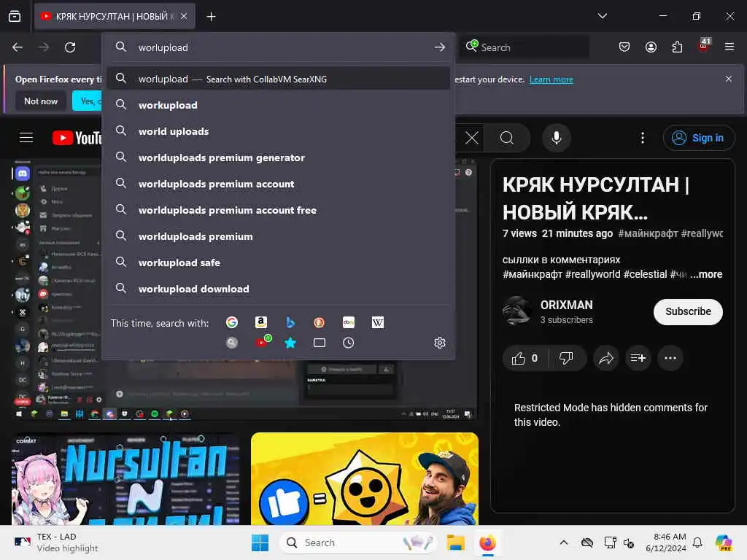Click the Not now button

pyautogui.click(x=41, y=101)
